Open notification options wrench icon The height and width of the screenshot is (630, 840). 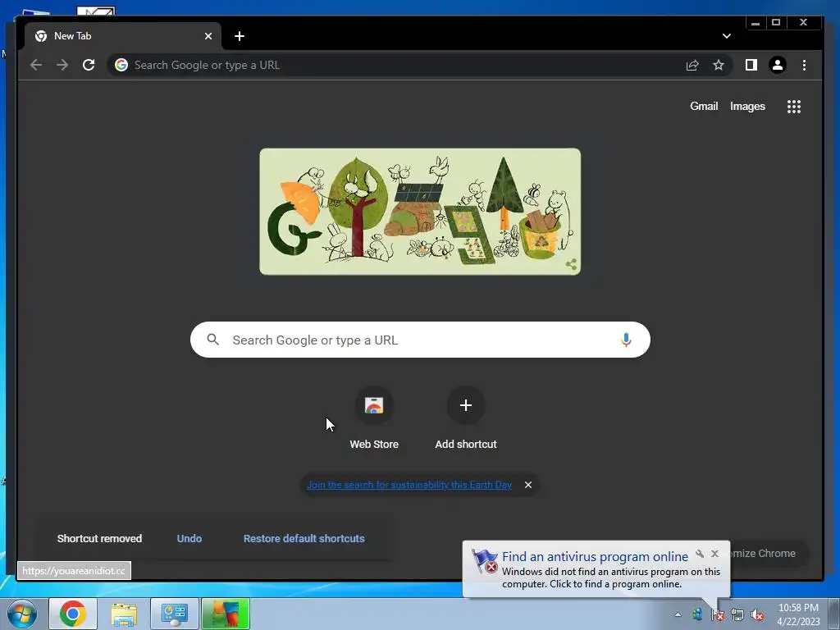[700, 554]
